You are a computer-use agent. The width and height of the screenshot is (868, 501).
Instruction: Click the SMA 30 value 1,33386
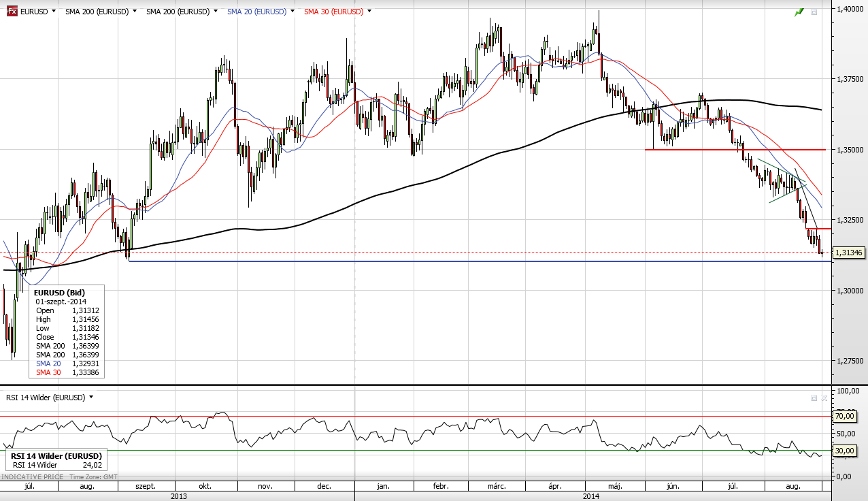point(86,372)
